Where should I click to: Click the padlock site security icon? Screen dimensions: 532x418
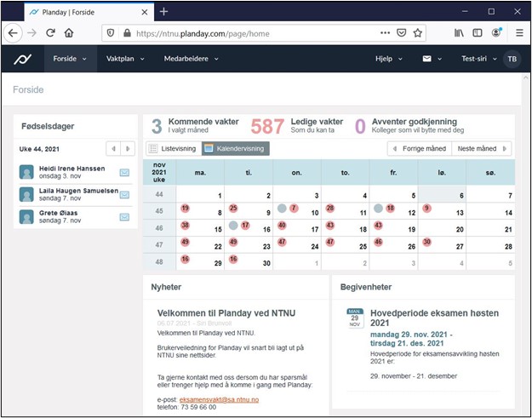coord(127,33)
